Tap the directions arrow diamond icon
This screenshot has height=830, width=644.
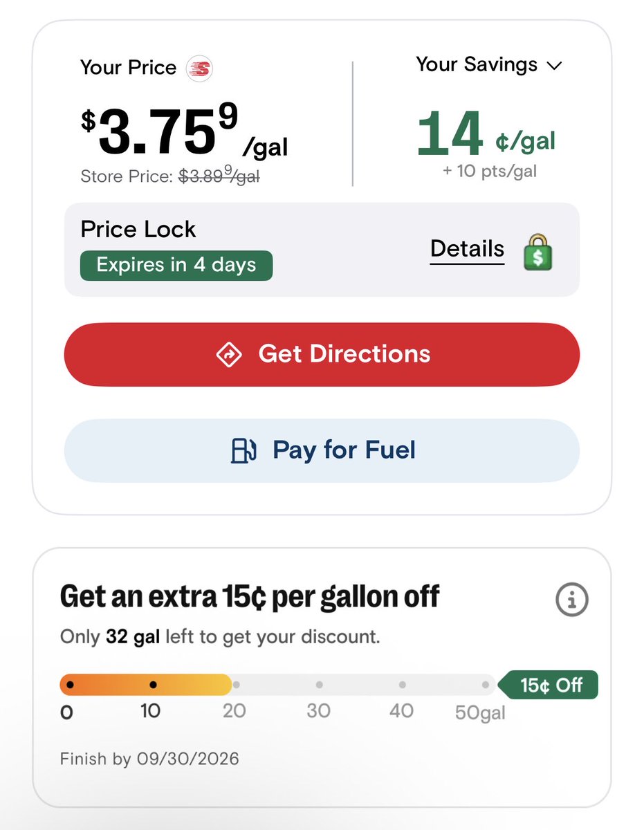coord(229,354)
